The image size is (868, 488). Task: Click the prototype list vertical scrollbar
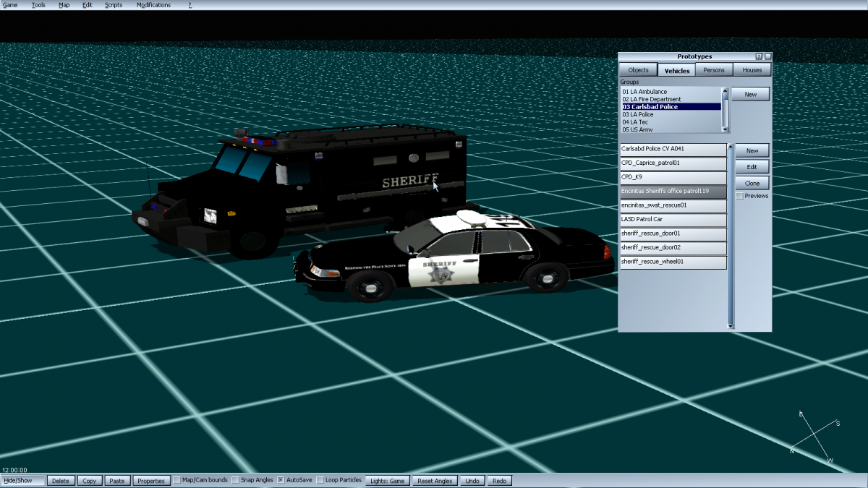tap(731, 236)
